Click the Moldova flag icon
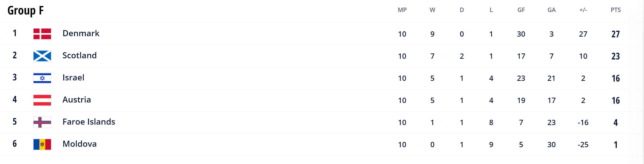The height and width of the screenshot is (164, 644). (x=42, y=144)
